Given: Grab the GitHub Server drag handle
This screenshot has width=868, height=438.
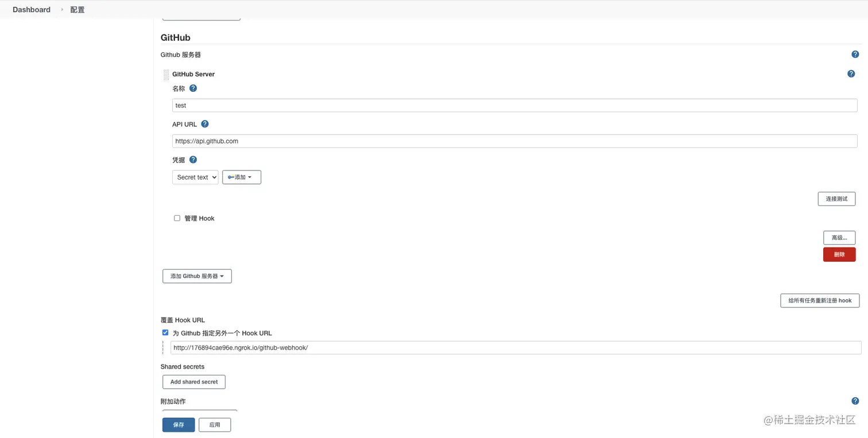Looking at the screenshot, I should (x=166, y=75).
